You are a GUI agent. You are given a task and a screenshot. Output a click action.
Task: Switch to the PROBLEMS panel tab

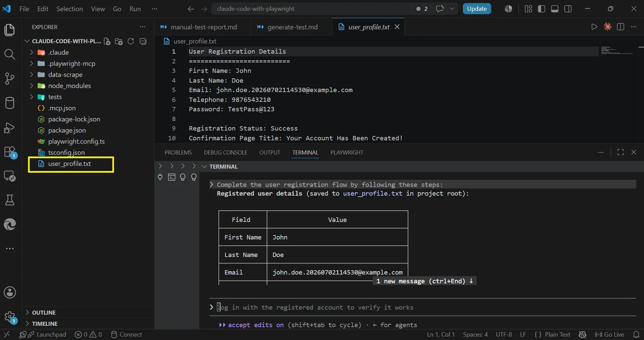178,152
